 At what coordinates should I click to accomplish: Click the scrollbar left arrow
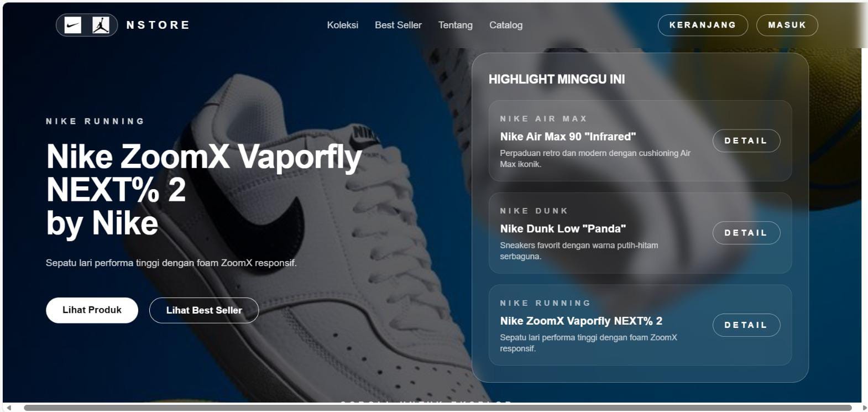[x=8, y=408]
